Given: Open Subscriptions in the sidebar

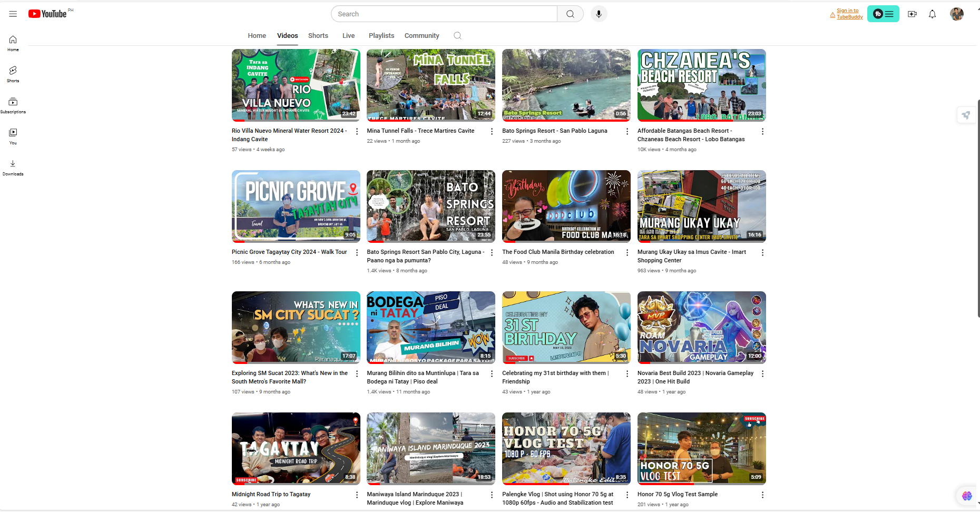Looking at the screenshot, I should coord(13,105).
